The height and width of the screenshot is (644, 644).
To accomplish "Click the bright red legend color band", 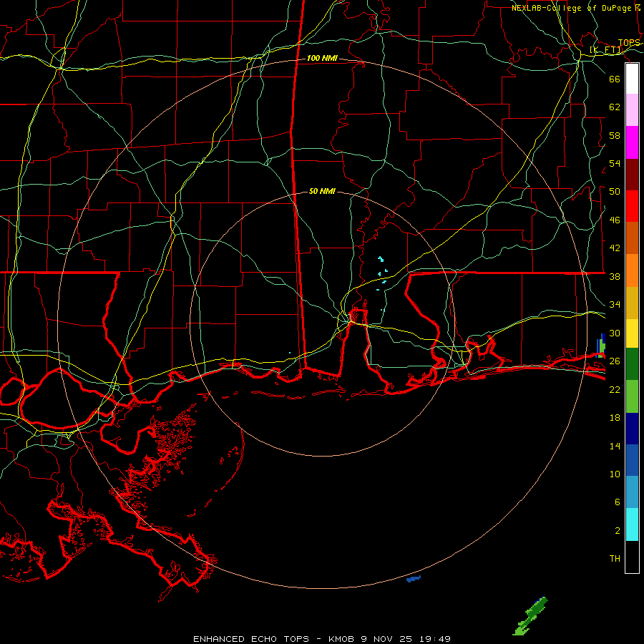I will coord(632,206).
